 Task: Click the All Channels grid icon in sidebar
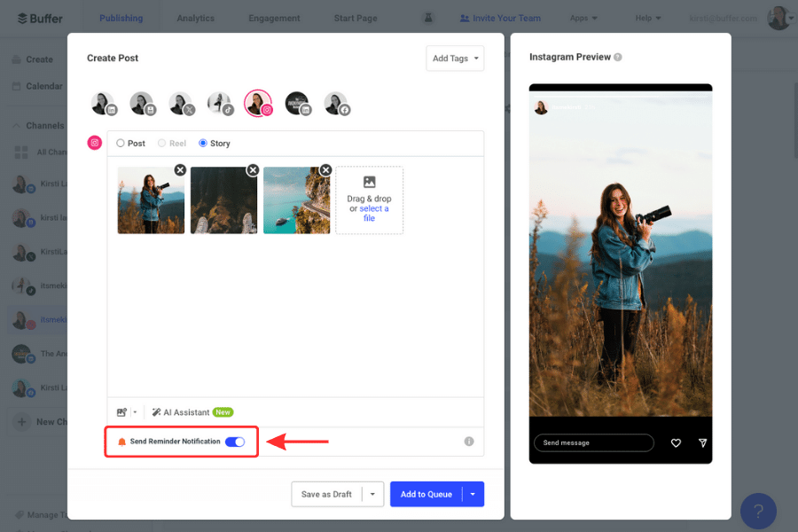[x=21, y=152]
